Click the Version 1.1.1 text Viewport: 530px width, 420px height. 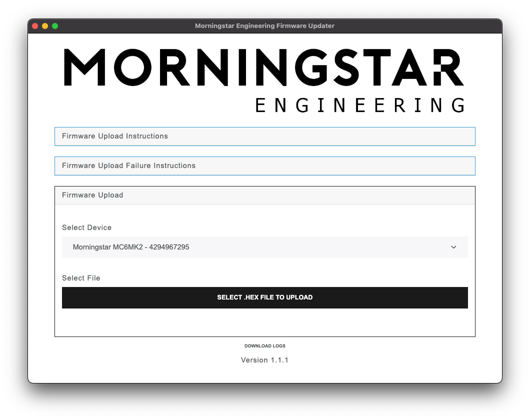click(x=264, y=360)
